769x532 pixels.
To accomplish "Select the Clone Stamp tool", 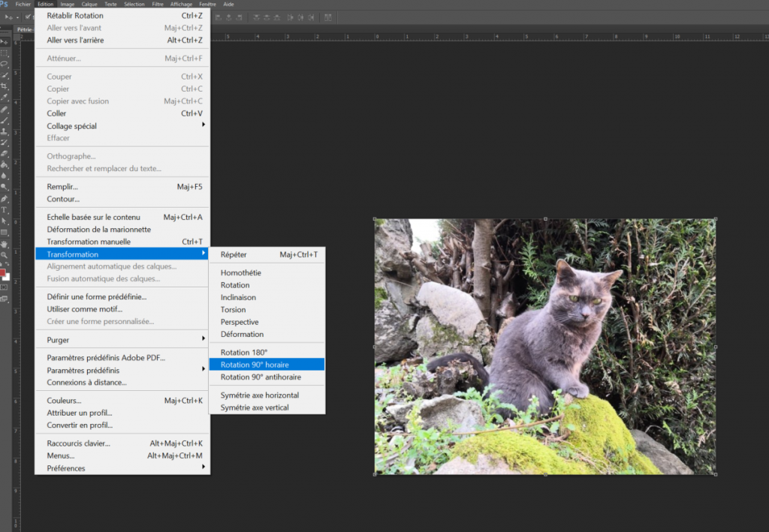I will (x=5, y=131).
